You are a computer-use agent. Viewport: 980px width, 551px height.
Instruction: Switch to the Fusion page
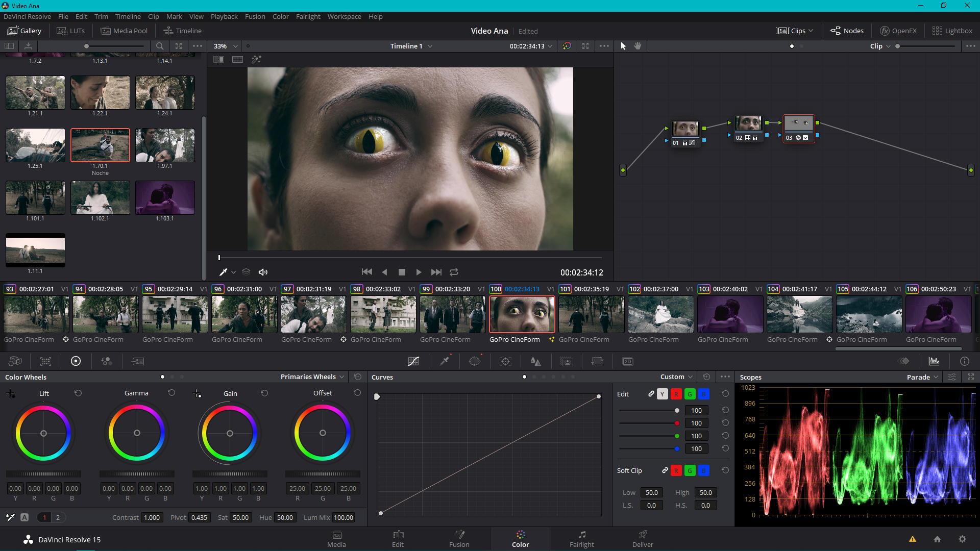(x=459, y=539)
